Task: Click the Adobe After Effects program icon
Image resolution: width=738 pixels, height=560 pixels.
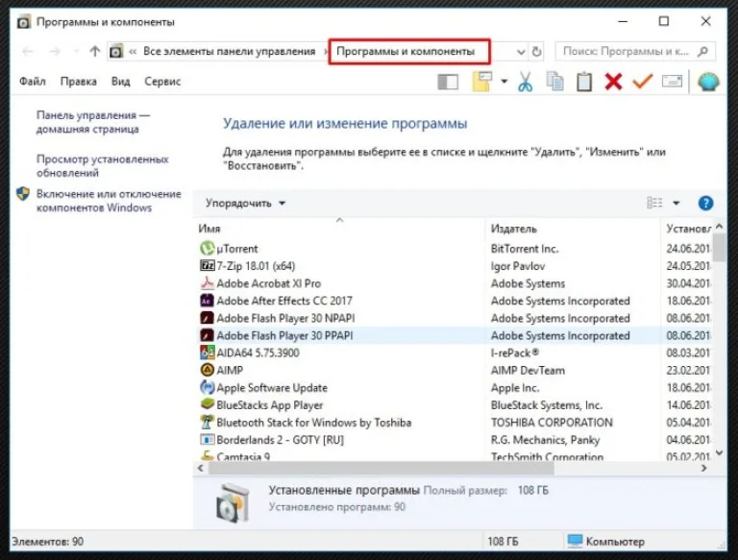Action: [x=207, y=301]
